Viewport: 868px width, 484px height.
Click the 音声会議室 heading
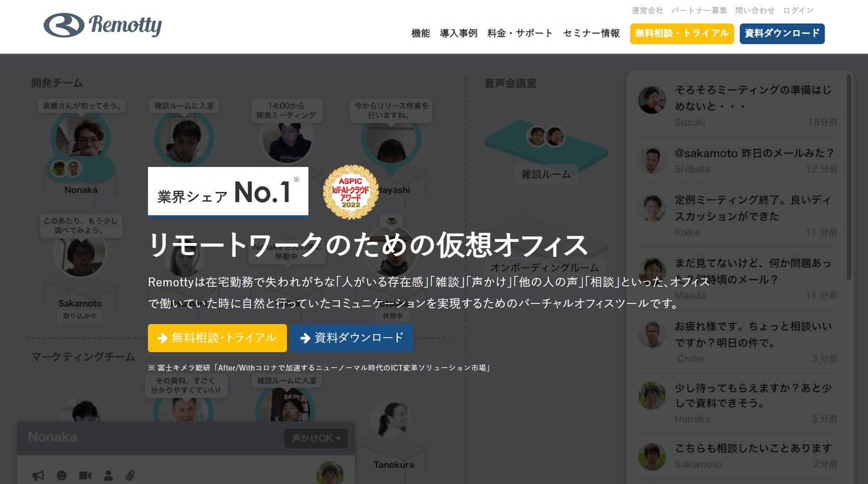coord(510,83)
